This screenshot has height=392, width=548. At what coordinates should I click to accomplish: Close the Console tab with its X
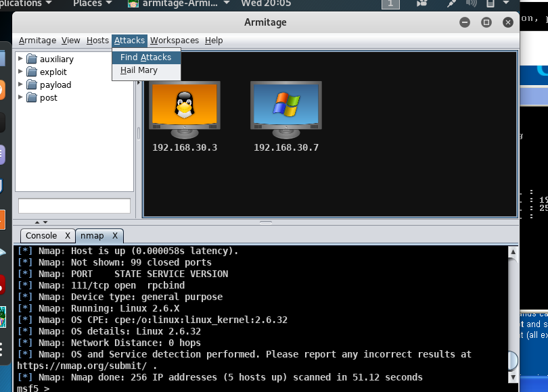coord(68,236)
